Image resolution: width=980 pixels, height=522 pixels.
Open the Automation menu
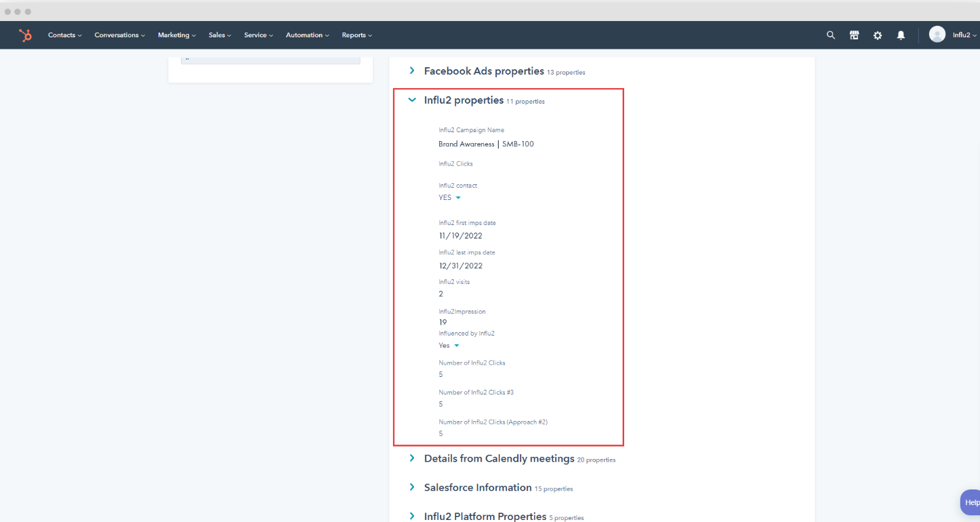[x=308, y=35]
